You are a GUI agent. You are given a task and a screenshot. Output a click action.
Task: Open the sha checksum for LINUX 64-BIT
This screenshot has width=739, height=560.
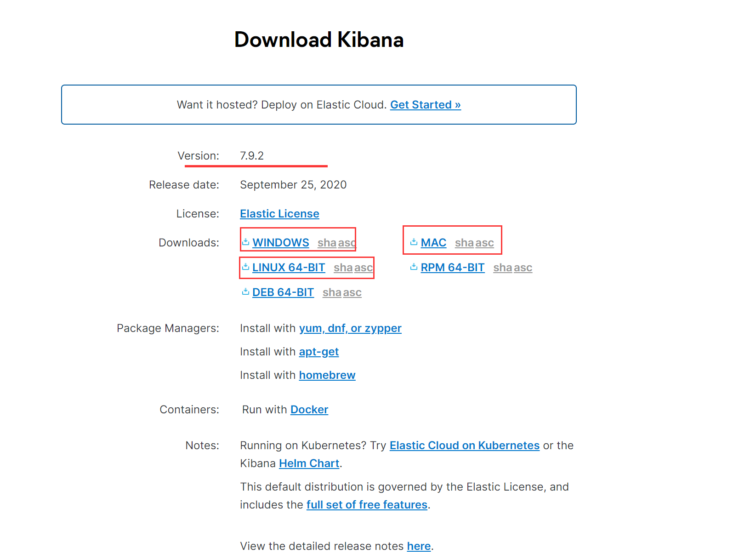[343, 268]
